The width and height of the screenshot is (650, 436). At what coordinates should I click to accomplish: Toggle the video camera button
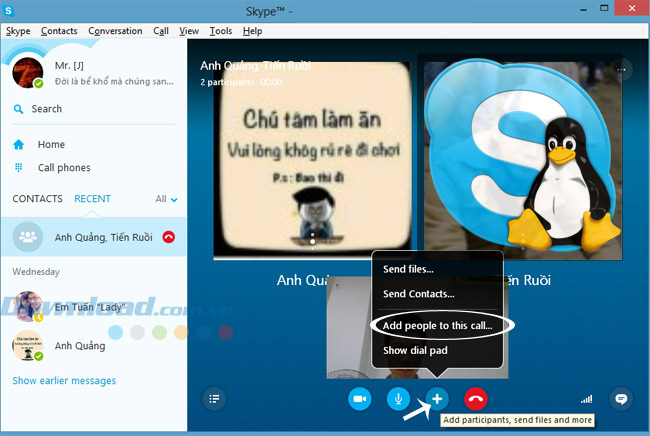[359, 399]
